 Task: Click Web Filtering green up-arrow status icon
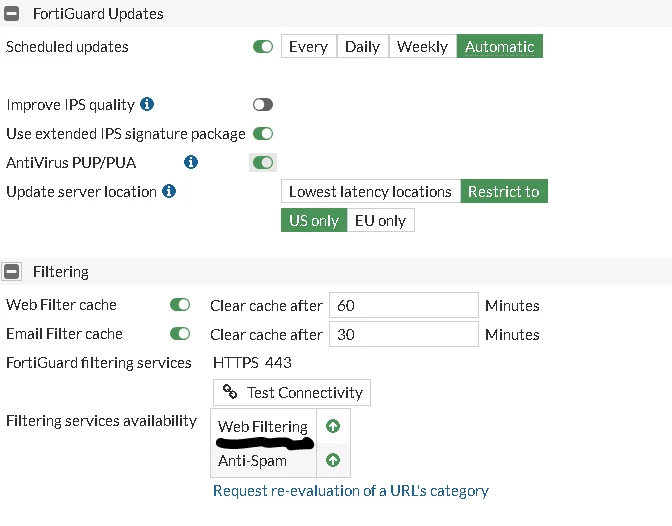coord(333,426)
